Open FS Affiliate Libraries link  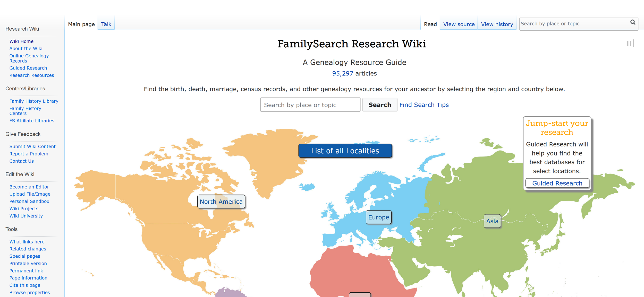32,121
